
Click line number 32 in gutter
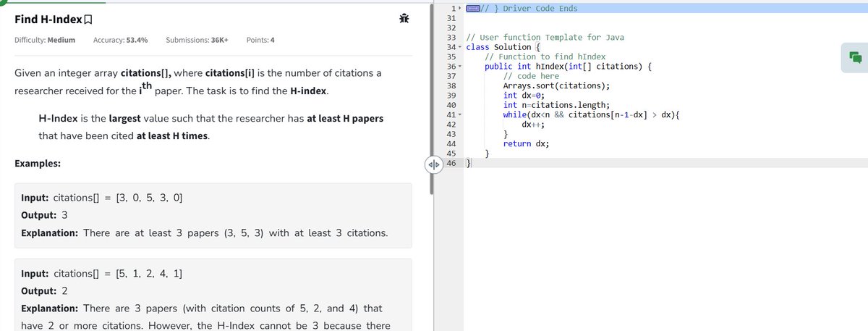click(451, 28)
